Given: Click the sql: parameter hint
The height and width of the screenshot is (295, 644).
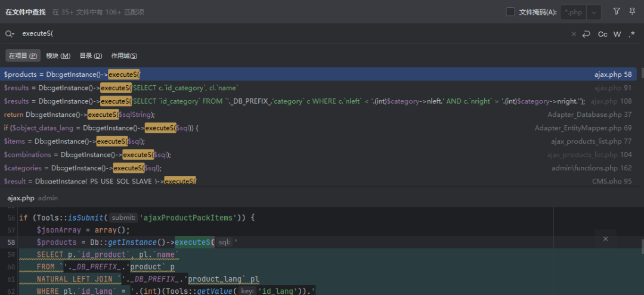Looking at the screenshot, I should pyautogui.click(x=224, y=243).
